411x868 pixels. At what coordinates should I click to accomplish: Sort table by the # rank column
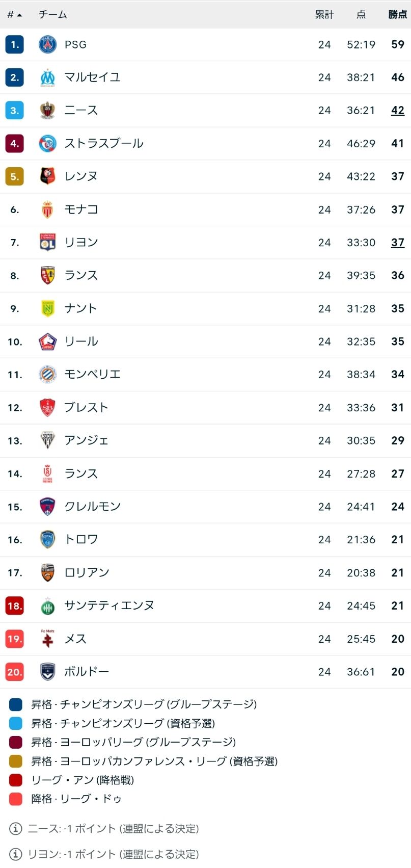point(14,15)
